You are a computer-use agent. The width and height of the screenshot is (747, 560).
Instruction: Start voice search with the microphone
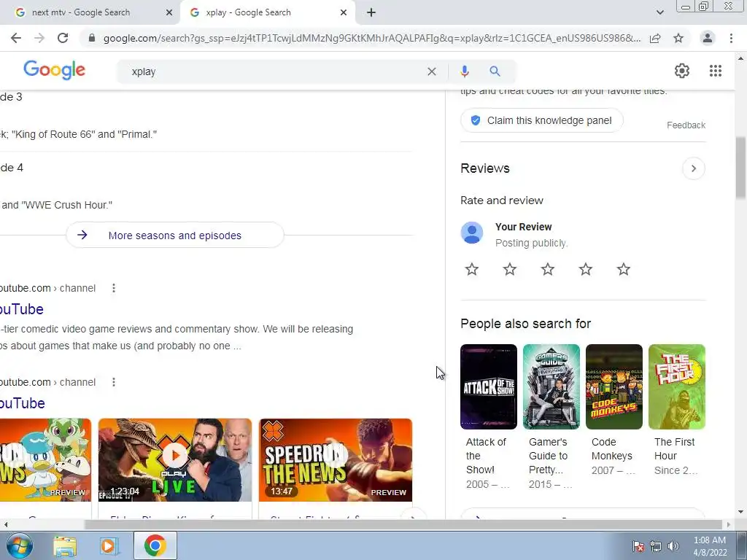coord(465,71)
